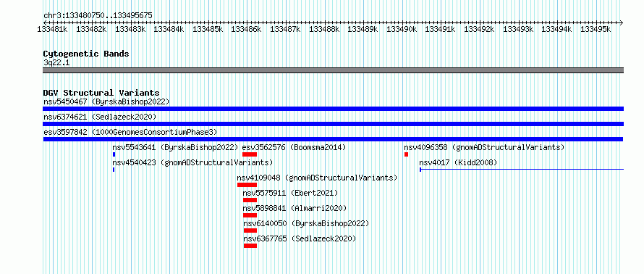Open the esv3562576 (Boomsma2014) variant label
The width and height of the screenshot is (644, 274).
point(294,147)
